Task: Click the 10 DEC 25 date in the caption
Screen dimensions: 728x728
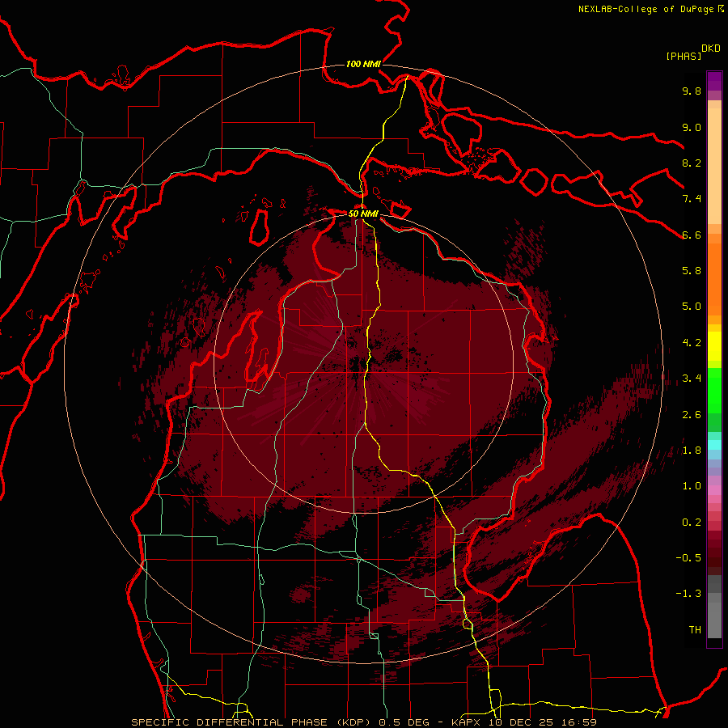Action: tap(523, 722)
